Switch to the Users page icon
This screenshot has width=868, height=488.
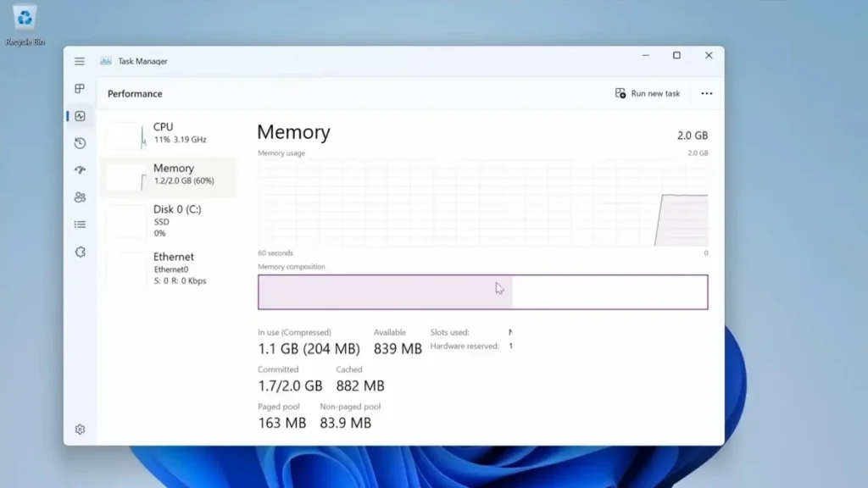coord(80,197)
